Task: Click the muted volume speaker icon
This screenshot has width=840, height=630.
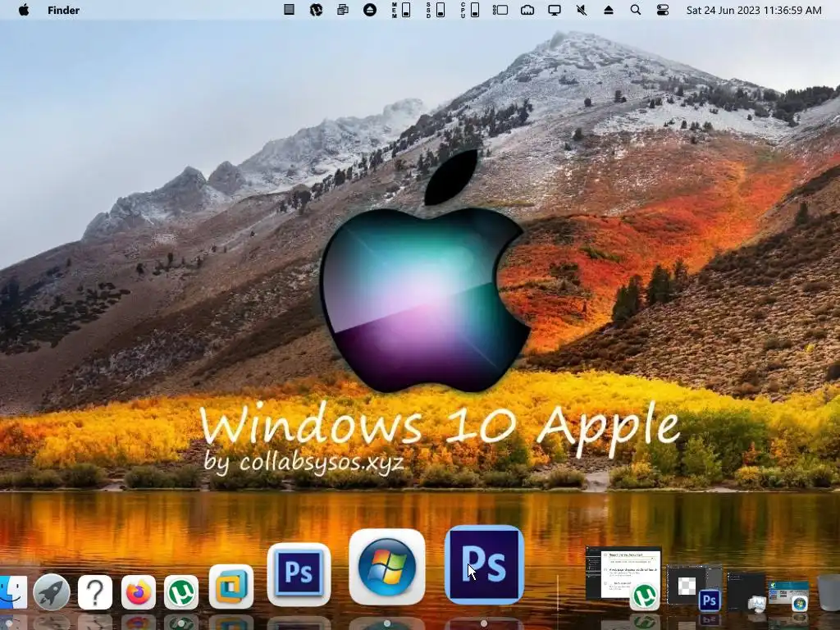Action: click(x=582, y=10)
